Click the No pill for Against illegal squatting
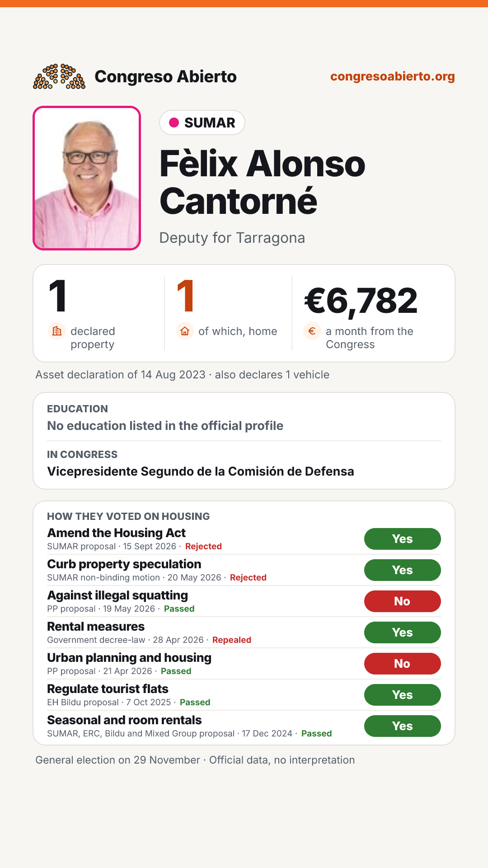The width and height of the screenshot is (488, 868). pyautogui.click(x=402, y=601)
